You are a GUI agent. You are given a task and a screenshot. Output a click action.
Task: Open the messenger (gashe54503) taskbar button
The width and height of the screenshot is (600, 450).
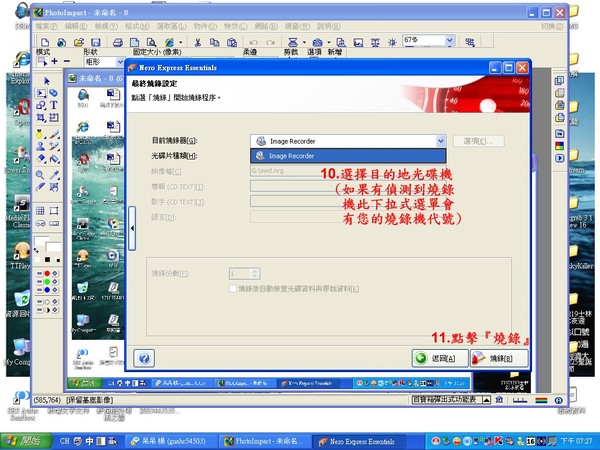click(x=172, y=441)
